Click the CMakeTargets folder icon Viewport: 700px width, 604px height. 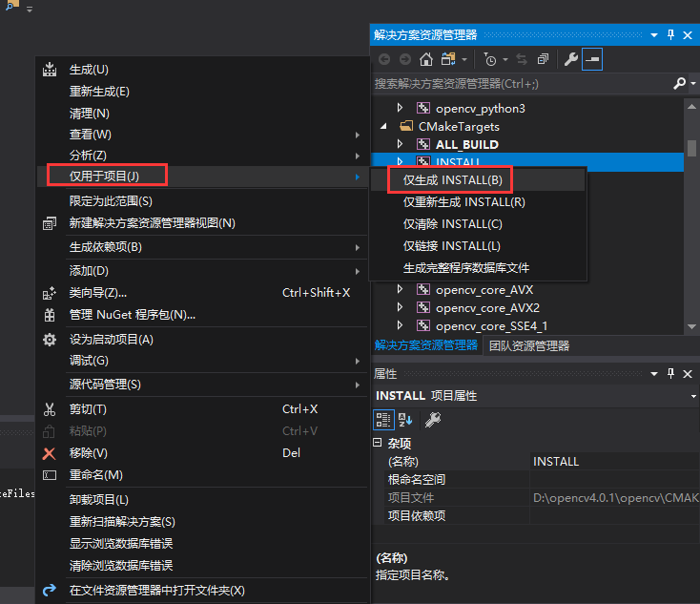point(406,126)
